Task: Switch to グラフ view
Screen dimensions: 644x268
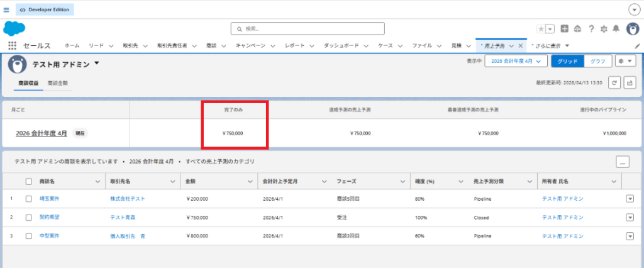Action: (x=597, y=61)
